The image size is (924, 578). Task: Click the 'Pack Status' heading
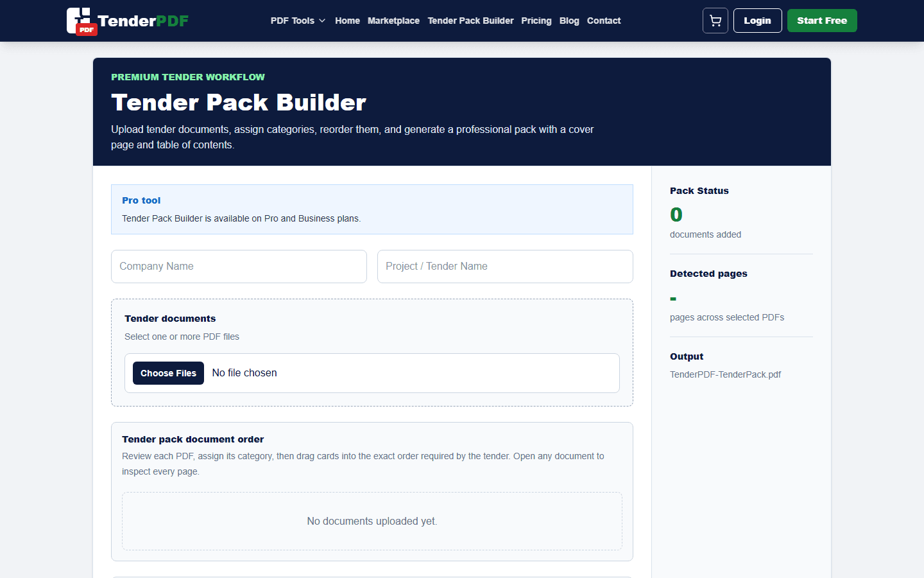point(699,191)
